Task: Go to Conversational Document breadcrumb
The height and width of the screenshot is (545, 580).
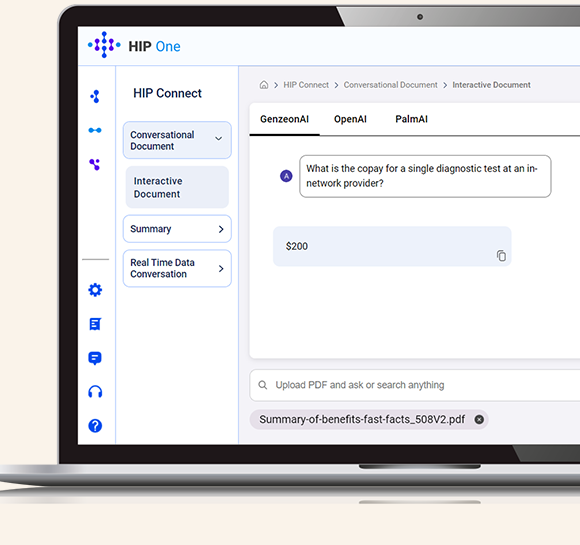Action: tap(390, 85)
